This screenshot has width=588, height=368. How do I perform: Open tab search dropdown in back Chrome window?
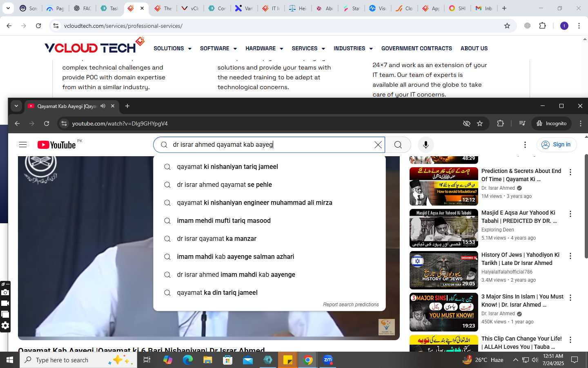[8, 8]
